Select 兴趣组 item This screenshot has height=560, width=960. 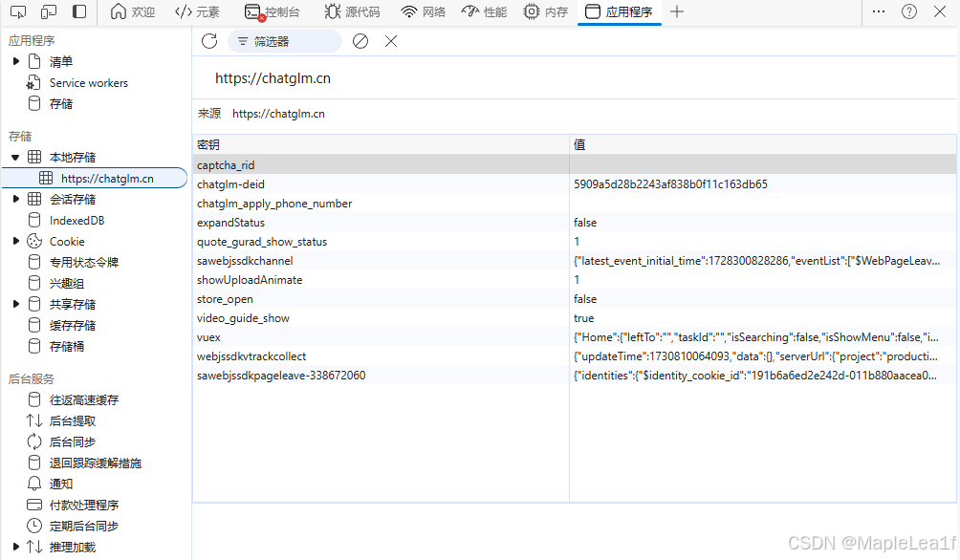point(67,284)
